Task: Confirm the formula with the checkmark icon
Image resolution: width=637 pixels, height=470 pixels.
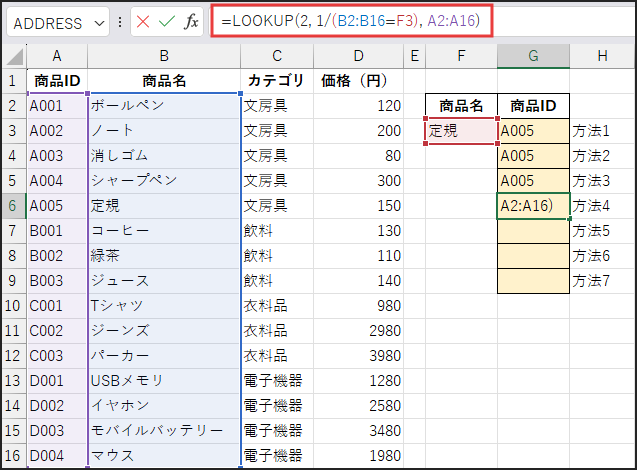Action: point(167,21)
